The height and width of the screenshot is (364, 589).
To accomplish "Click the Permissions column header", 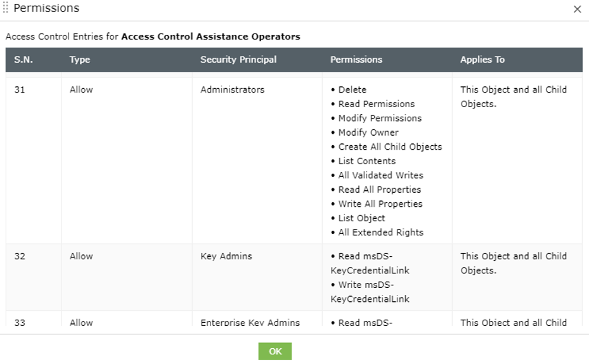I will click(356, 60).
